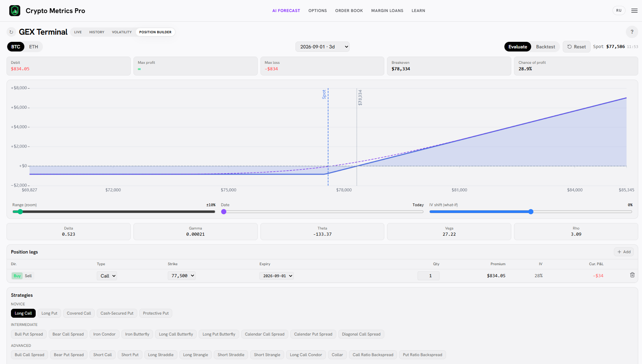Select ETH asset toggle
Screen dimensions: 642x364
point(34,47)
